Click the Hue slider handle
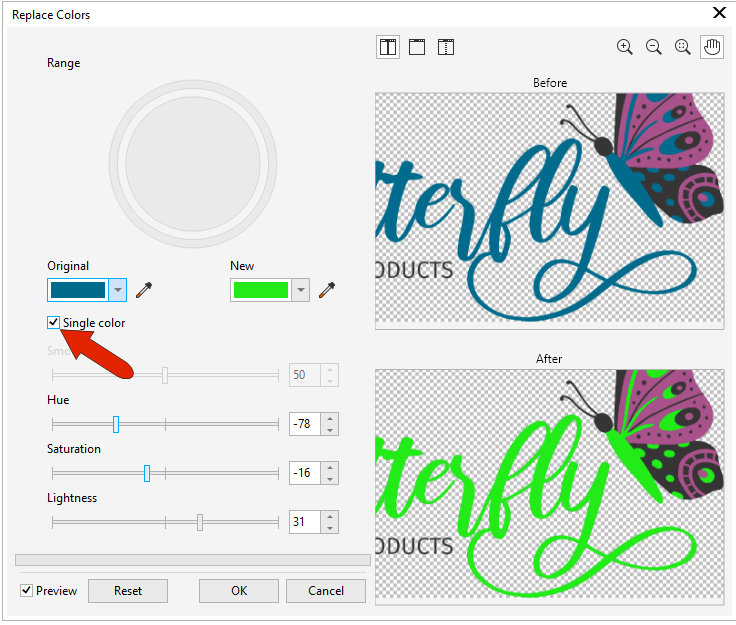The width and height of the screenshot is (736, 625). click(116, 424)
